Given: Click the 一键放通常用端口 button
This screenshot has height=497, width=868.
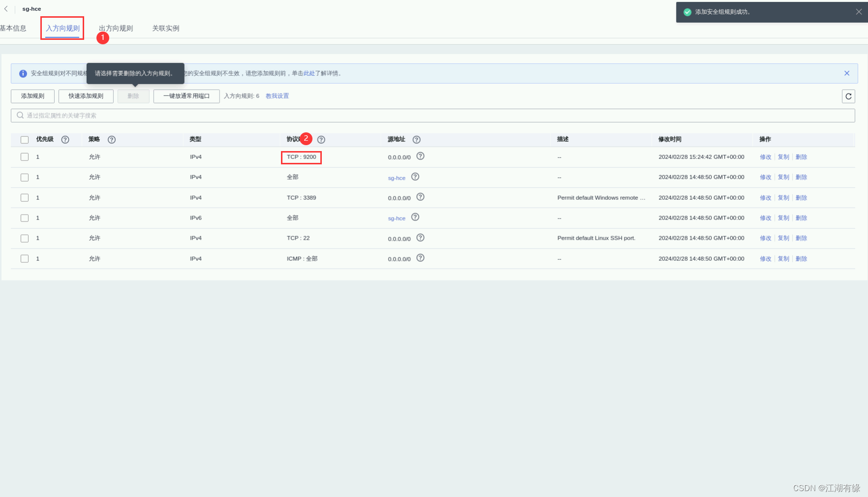Looking at the screenshot, I should click(186, 96).
